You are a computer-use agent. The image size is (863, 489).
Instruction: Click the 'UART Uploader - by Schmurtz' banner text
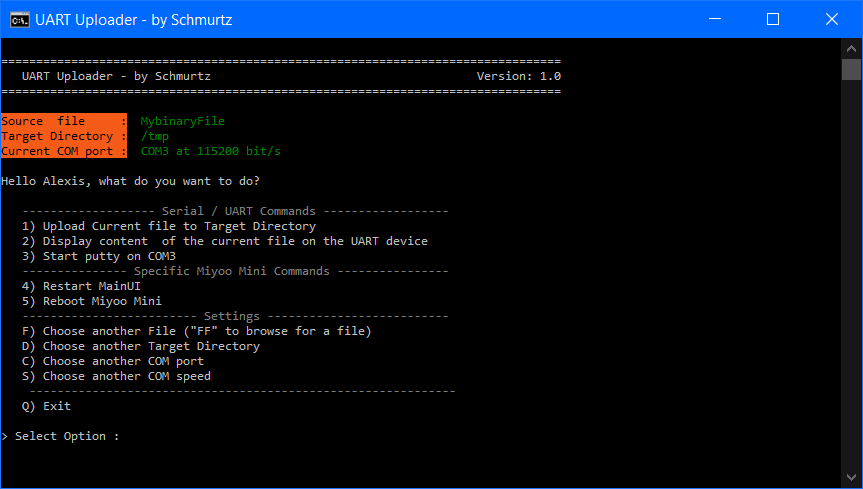pos(116,76)
